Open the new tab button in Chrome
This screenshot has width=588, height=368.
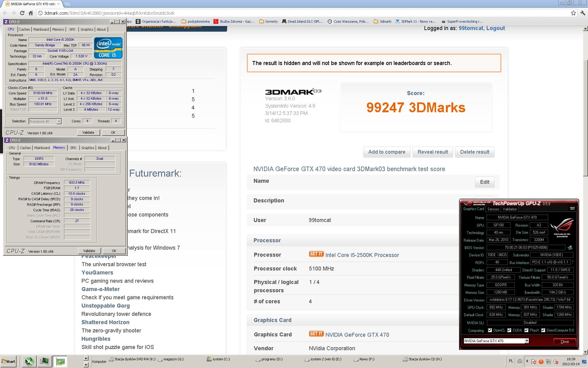click(68, 4)
